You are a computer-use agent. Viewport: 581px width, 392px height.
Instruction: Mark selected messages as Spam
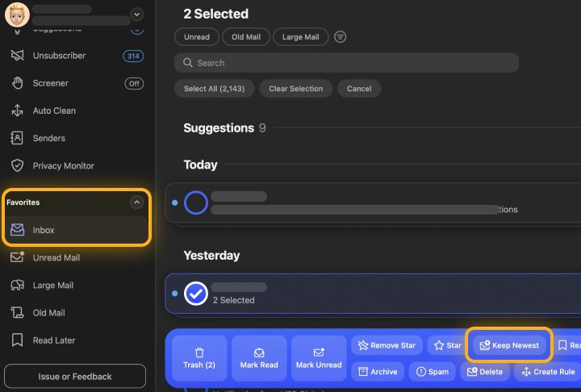point(432,372)
